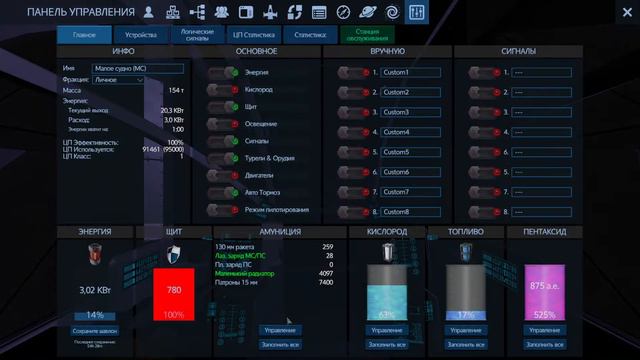The width and height of the screenshot is (640, 360).
Task: Click Управление under АМУНИЦИЯ
Action: pos(280,330)
